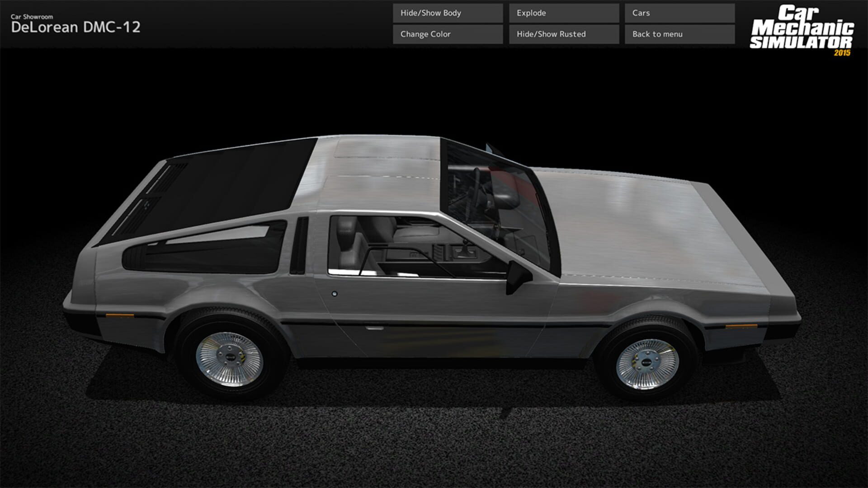Open the Cars selection menu

click(x=679, y=13)
